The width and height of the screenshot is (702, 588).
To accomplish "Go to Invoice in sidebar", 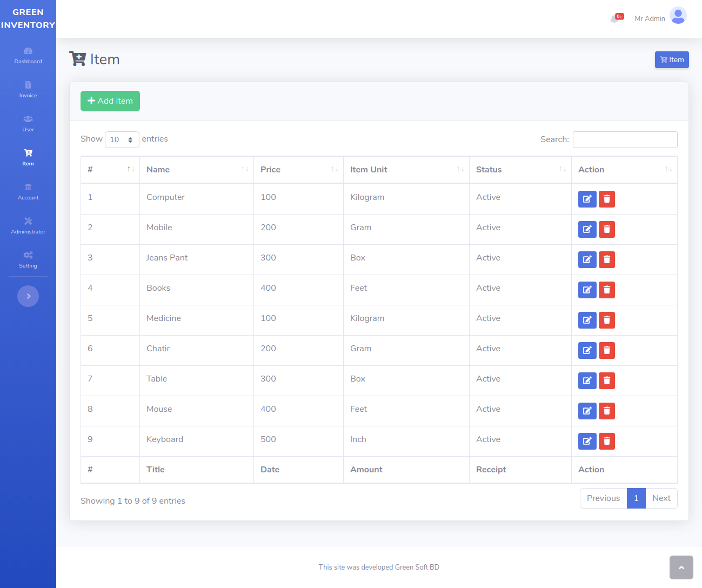I will pyautogui.click(x=28, y=89).
